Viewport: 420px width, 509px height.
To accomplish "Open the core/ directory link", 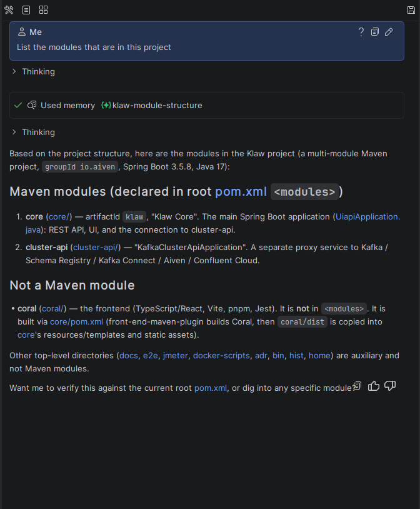I will click(59, 216).
